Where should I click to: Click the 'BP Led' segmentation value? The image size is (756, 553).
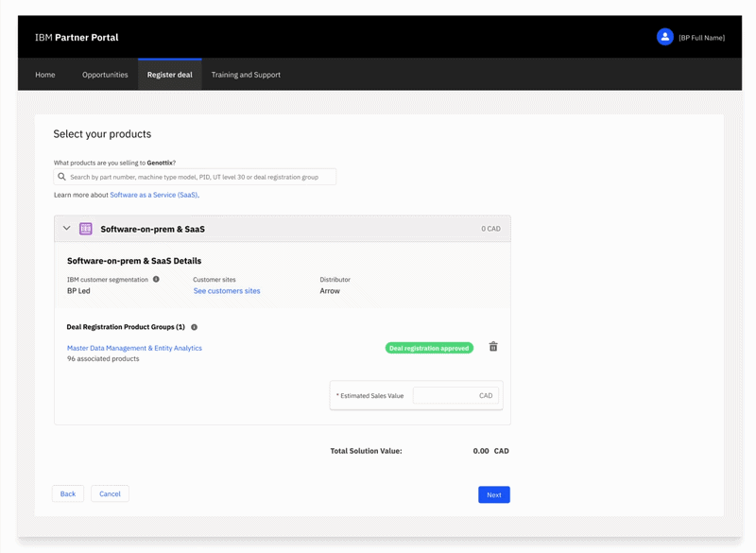78,291
